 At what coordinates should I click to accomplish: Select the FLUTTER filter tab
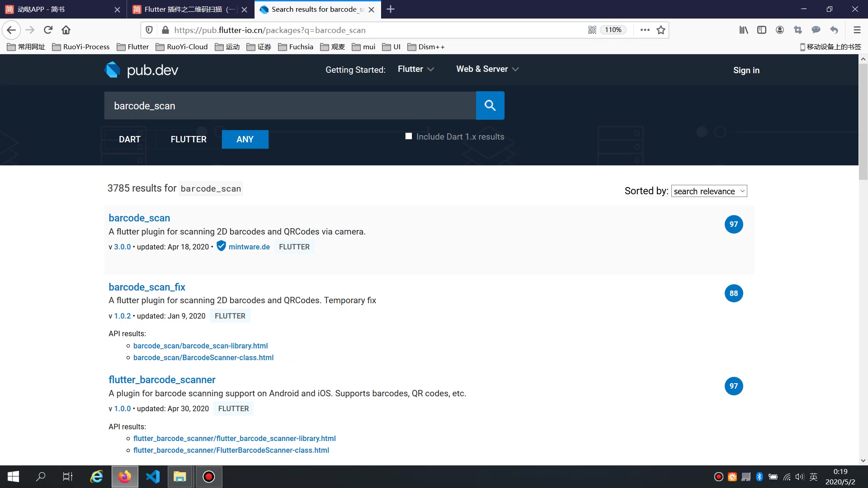[189, 139]
